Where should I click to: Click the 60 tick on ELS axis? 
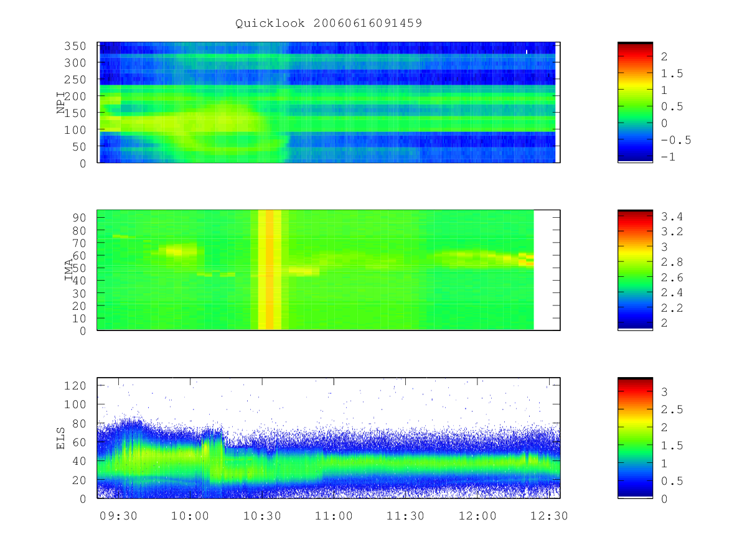(81, 442)
